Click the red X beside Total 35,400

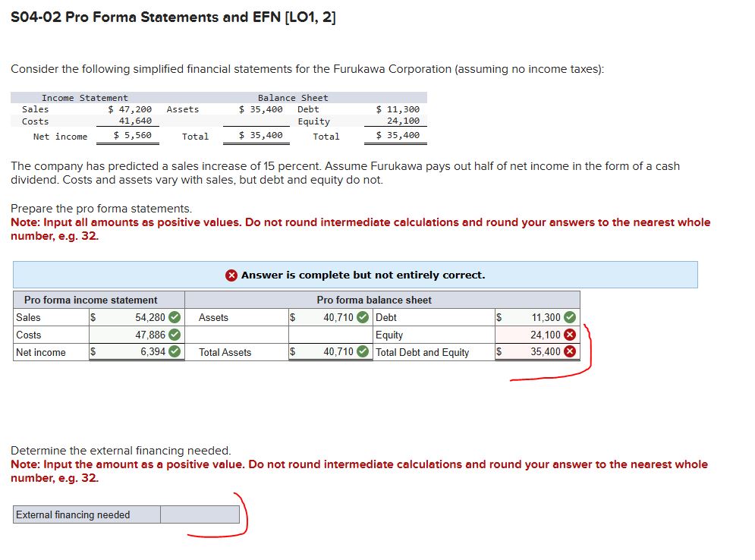(x=570, y=351)
